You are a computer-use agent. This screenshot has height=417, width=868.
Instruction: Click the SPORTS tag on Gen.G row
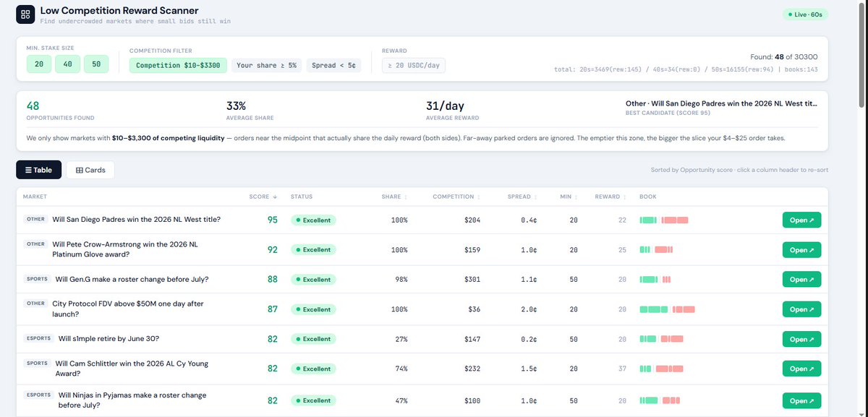click(37, 279)
